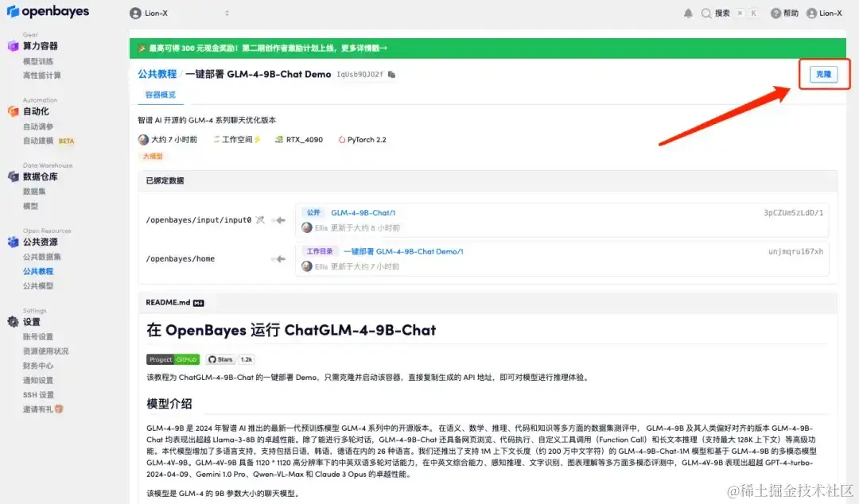This screenshot has height=504, width=859.
Task: Open 公共模型 in the sidebar
Action: click(38, 285)
